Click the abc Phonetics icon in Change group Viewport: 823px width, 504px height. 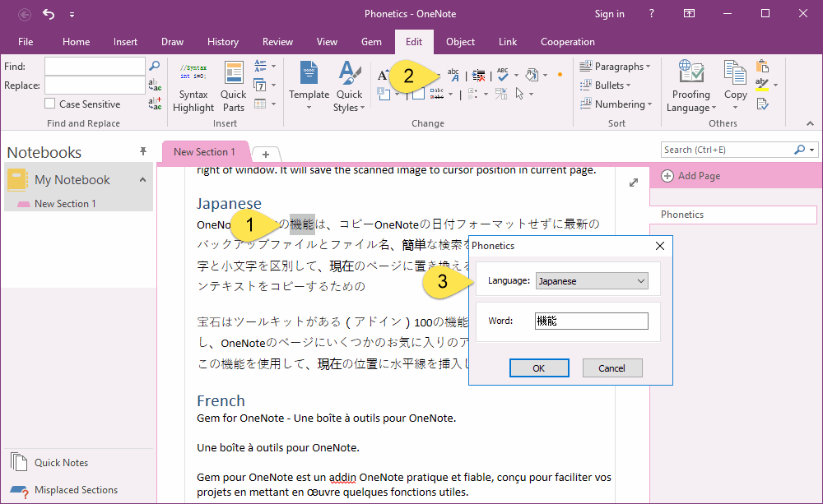tap(453, 75)
